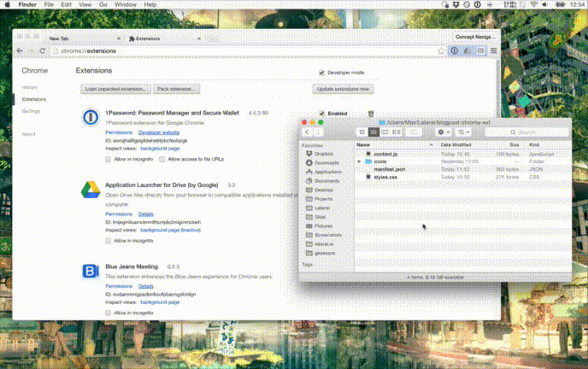The image size is (588, 369).
Task: Bookmark page with star icon
Action: (x=441, y=50)
